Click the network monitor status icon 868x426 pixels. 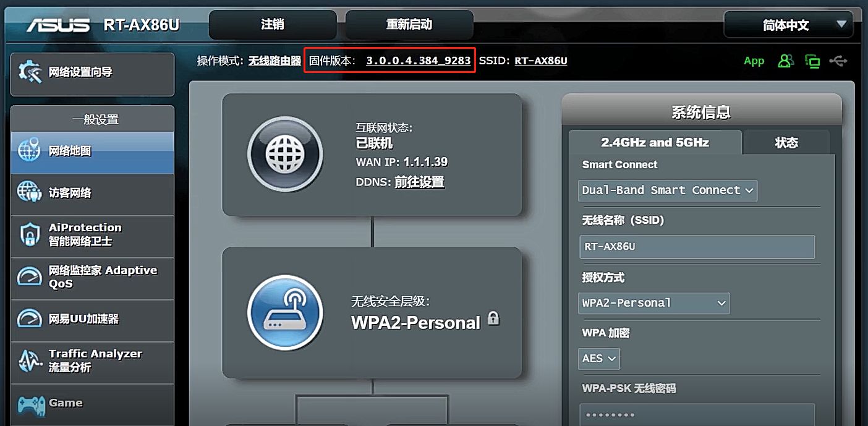coord(812,61)
